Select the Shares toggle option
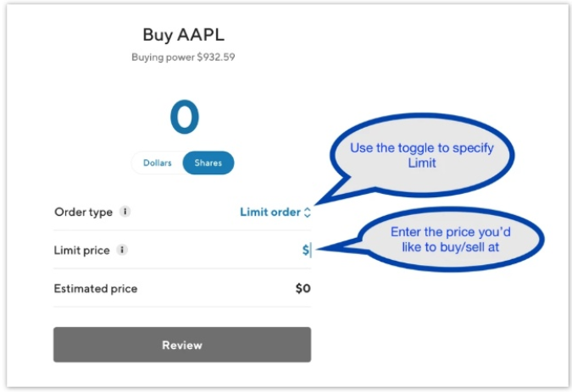The width and height of the screenshot is (572, 392). click(208, 163)
